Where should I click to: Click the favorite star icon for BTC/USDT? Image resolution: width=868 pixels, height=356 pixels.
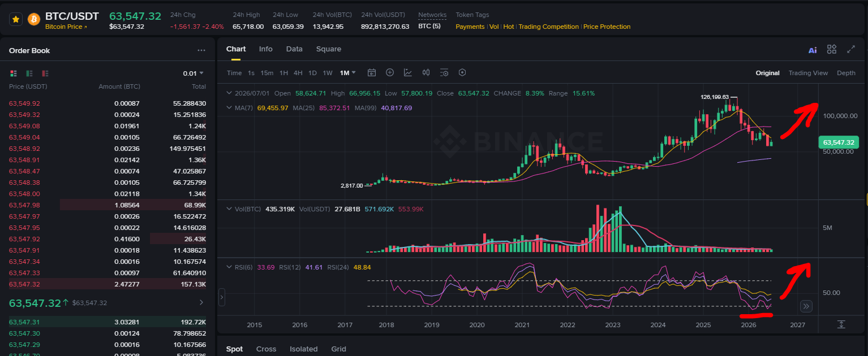point(16,19)
